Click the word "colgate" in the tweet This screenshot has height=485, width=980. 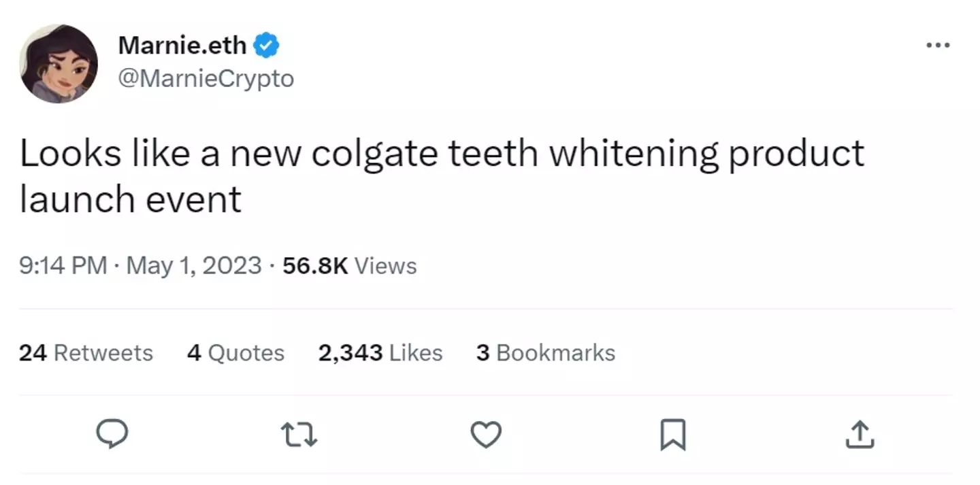coord(374,155)
